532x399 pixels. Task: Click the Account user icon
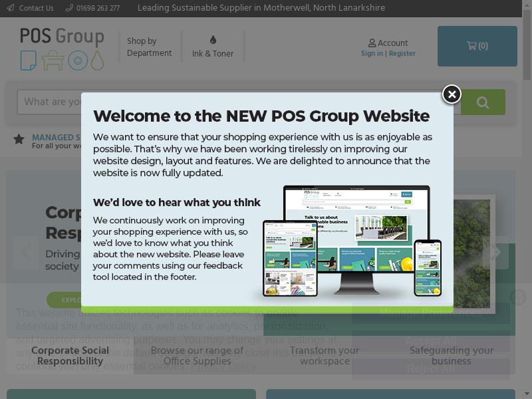click(x=372, y=43)
